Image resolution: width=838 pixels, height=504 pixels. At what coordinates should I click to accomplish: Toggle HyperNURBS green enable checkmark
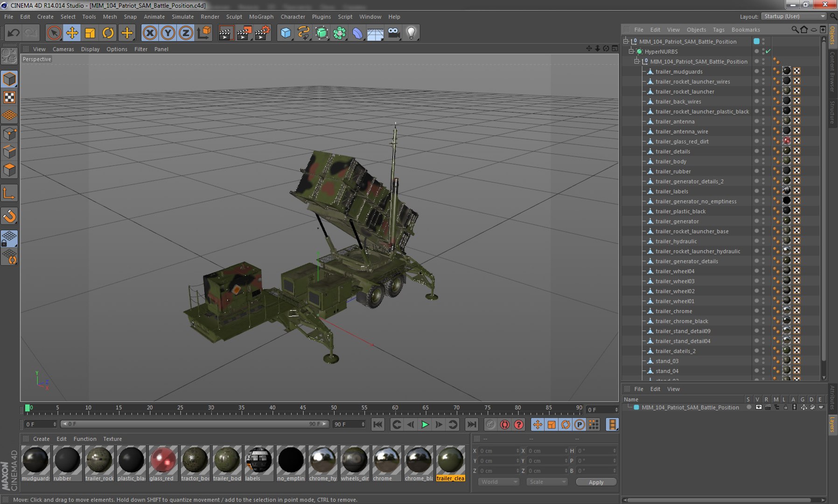click(x=768, y=51)
